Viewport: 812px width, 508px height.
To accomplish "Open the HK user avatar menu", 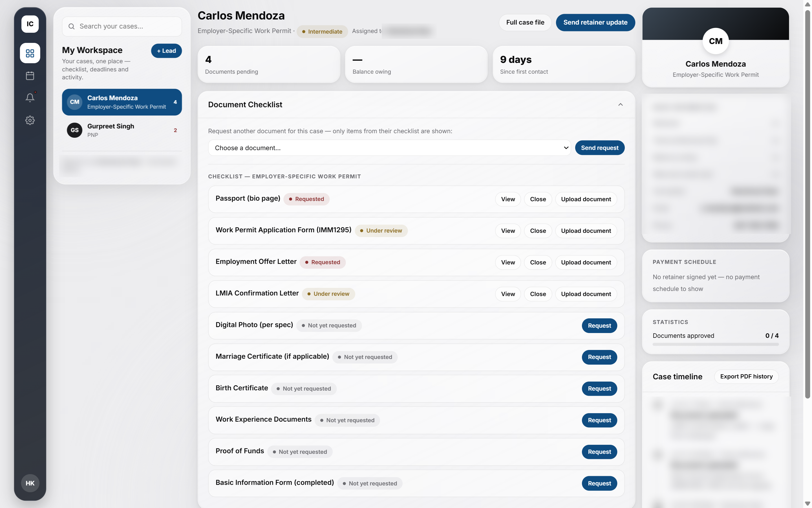I will pos(30,483).
